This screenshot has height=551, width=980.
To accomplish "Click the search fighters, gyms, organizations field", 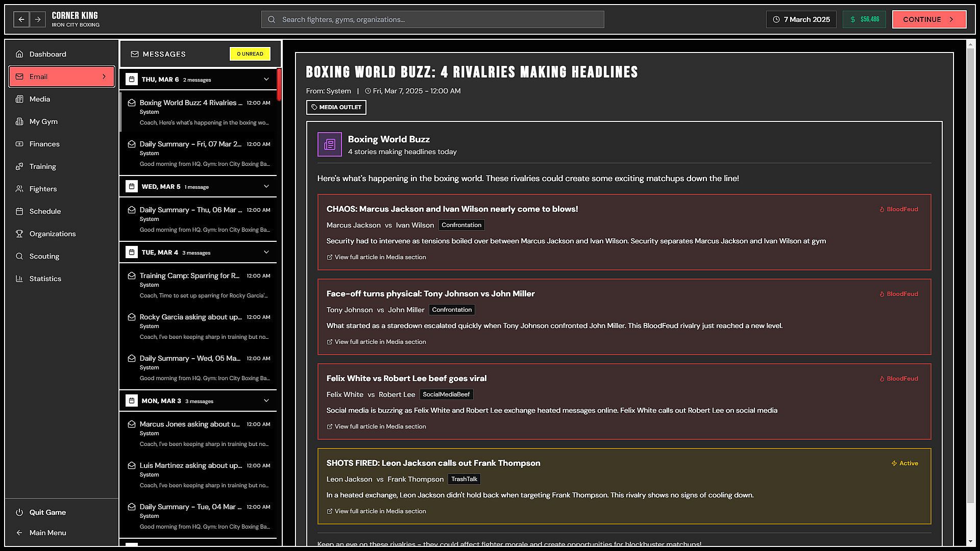I will point(432,19).
